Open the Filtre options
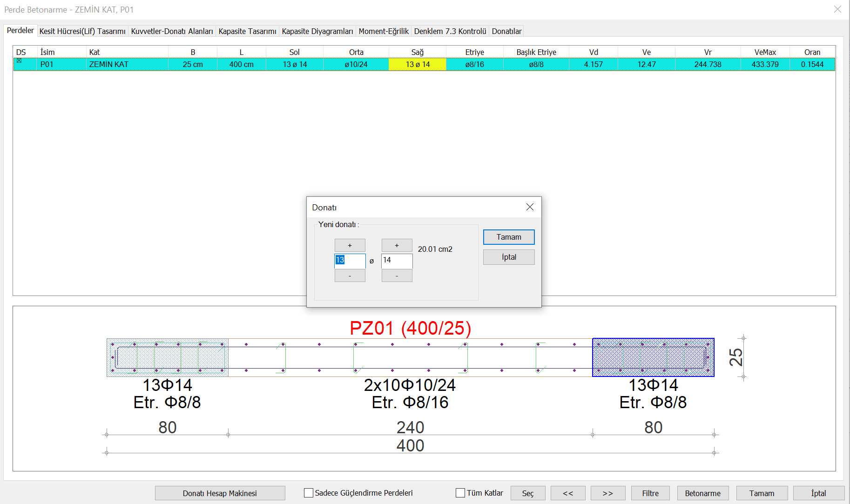The width and height of the screenshot is (850, 504). pos(650,493)
